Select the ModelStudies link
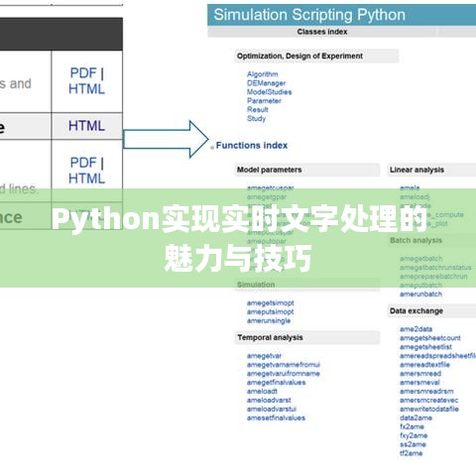476x476 pixels. [x=270, y=92]
